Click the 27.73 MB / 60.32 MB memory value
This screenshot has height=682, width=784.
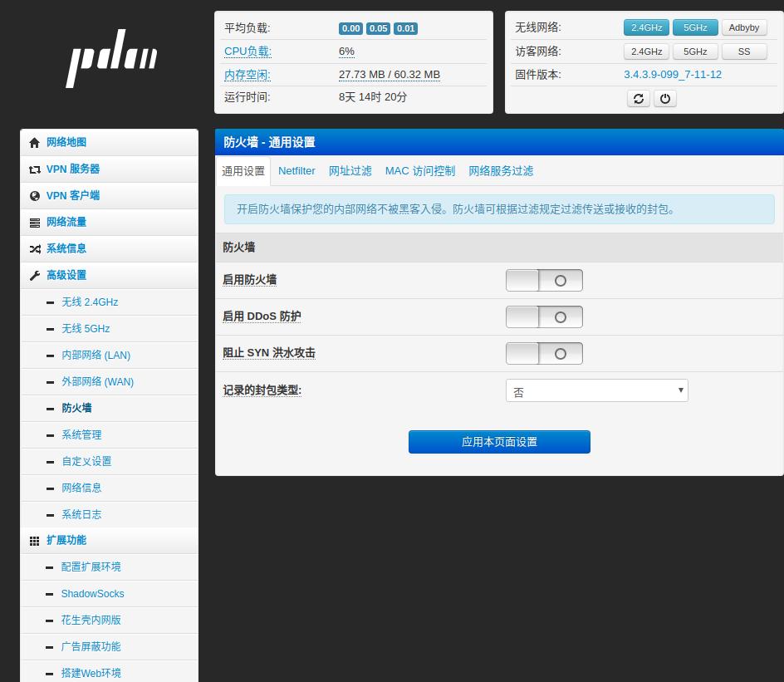pyautogui.click(x=389, y=75)
